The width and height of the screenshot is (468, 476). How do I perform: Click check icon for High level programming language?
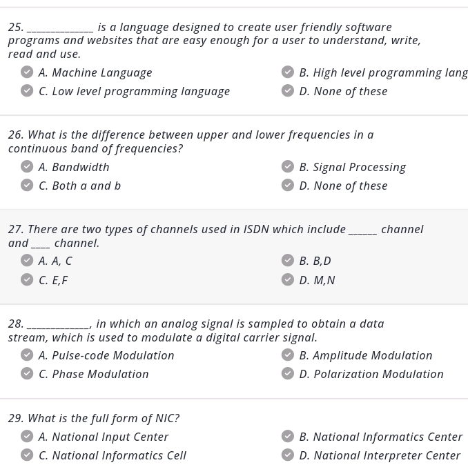click(288, 72)
